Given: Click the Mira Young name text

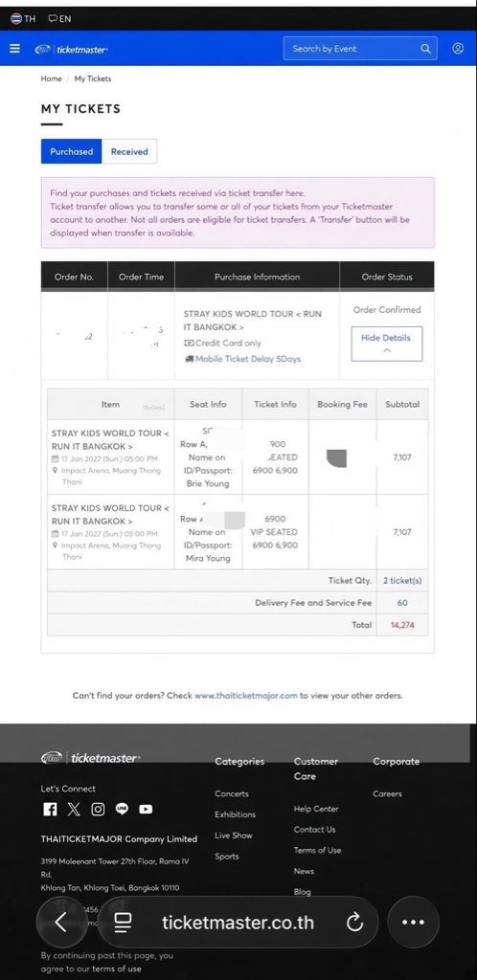Looking at the screenshot, I should click(208, 558).
